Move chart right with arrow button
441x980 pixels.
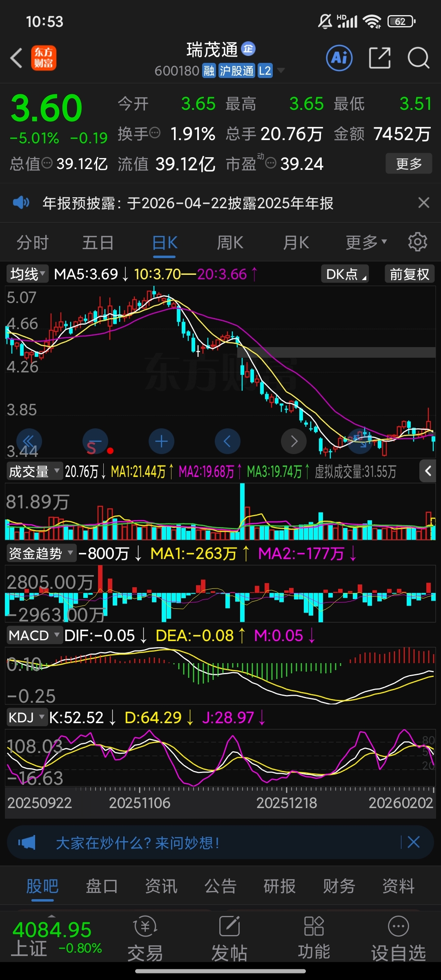coord(294,441)
